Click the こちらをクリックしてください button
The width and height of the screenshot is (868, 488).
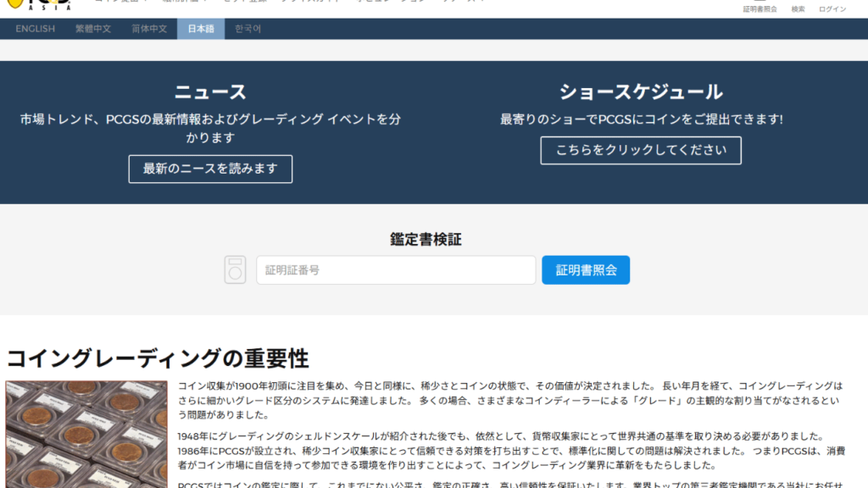pos(641,151)
